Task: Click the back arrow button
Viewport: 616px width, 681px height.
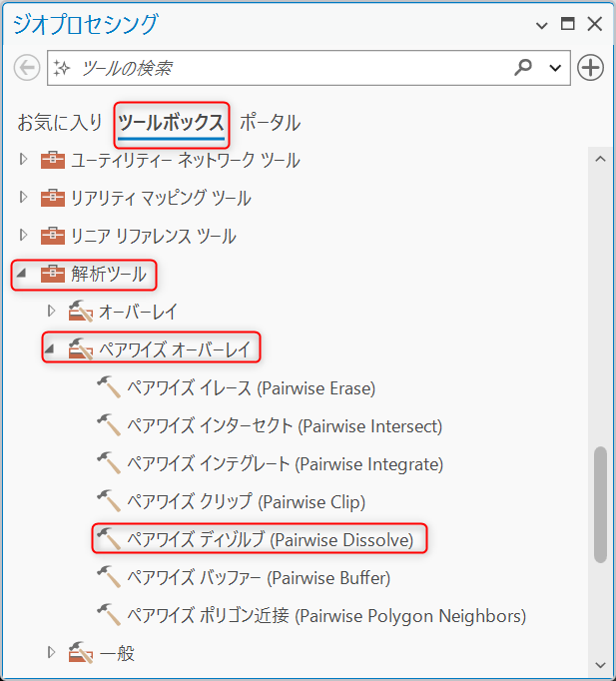Action: pos(27,68)
